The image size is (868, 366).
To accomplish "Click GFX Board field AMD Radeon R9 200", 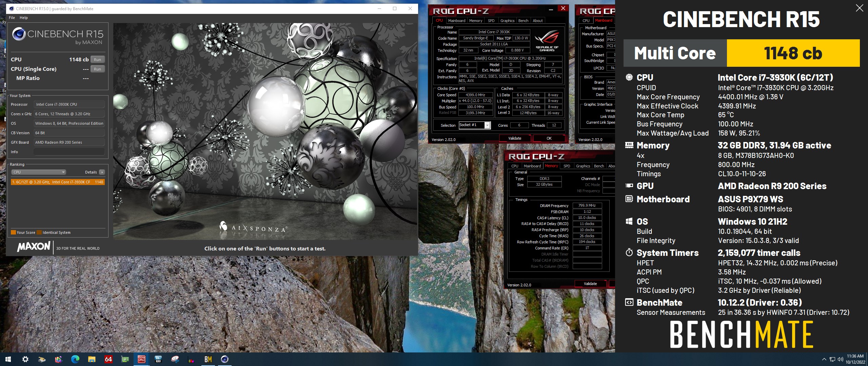I will point(69,142).
